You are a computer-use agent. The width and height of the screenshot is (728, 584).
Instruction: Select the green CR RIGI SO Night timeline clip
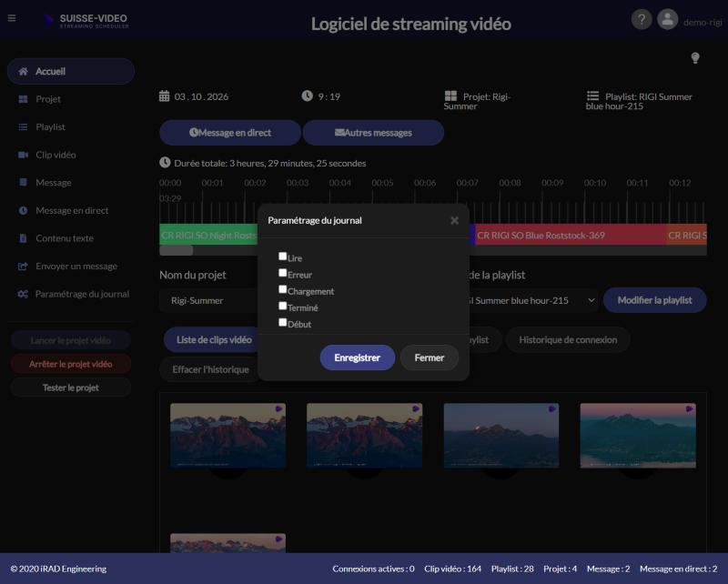[x=208, y=236]
